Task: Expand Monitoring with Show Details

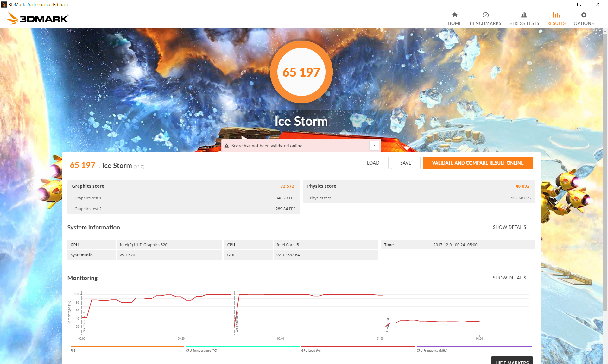Action: pos(509,278)
